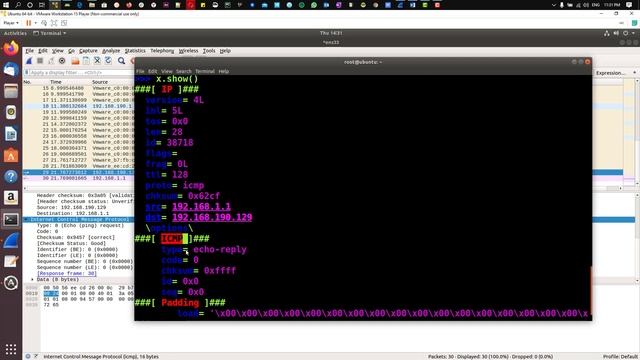
Task: Open Wireshark File menu
Action: (29, 51)
